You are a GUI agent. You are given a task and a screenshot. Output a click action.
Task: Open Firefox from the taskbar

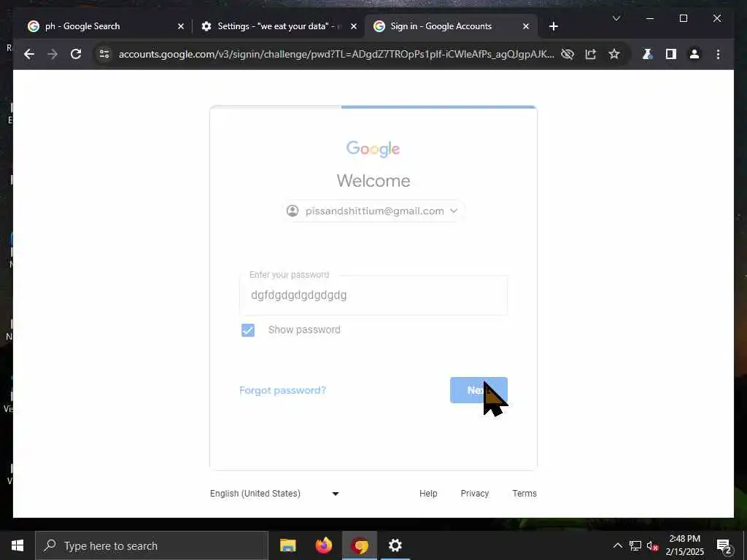tap(323, 545)
